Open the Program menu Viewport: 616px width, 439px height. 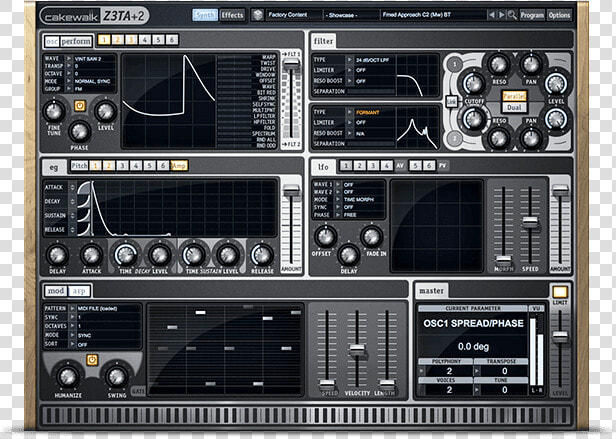(532, 15)
